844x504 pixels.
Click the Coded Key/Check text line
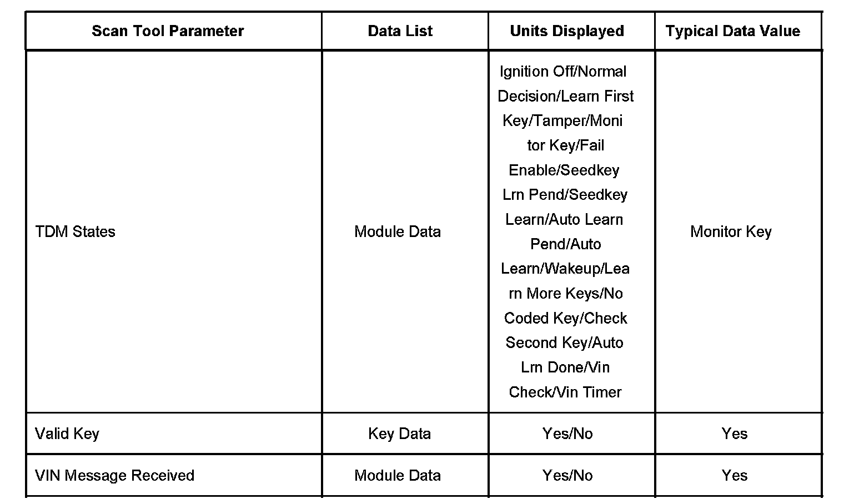(565, 318)
